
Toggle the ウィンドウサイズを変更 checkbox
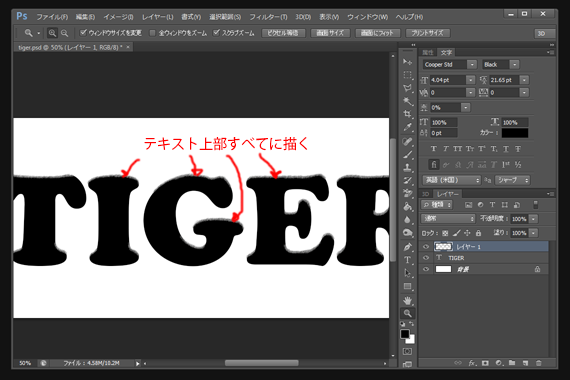(x=83, y=33)
